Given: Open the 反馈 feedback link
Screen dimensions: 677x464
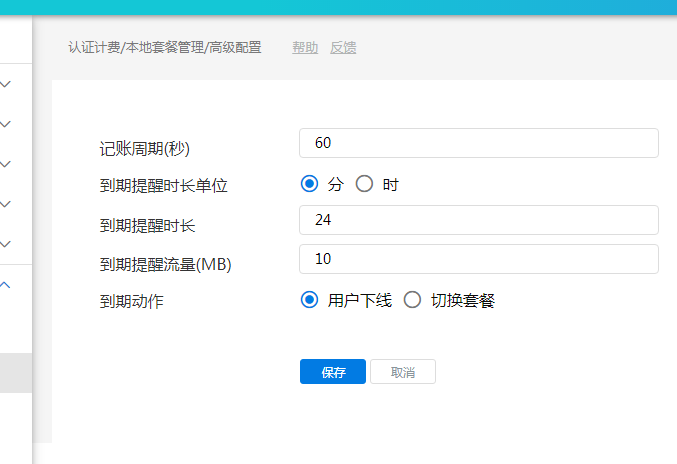Looking at the screenshot, I should pos(343,47).
